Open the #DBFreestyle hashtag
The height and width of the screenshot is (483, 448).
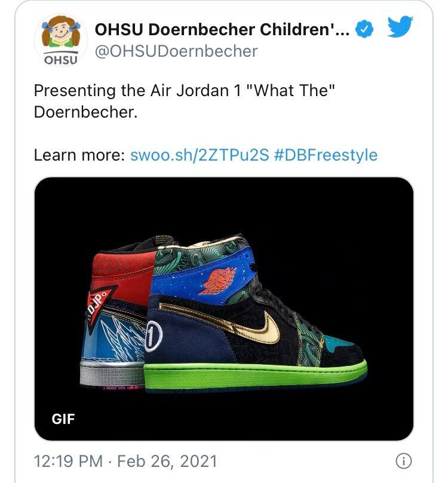coord(326,155)
